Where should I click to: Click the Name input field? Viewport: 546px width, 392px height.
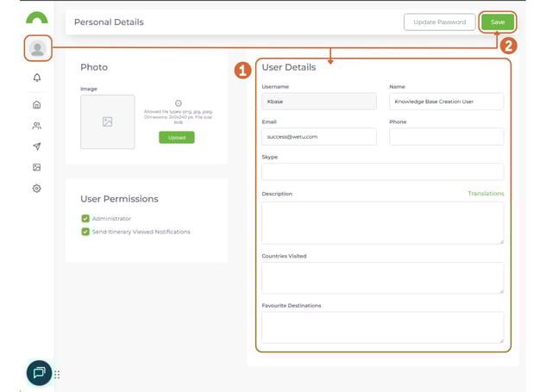447,102
